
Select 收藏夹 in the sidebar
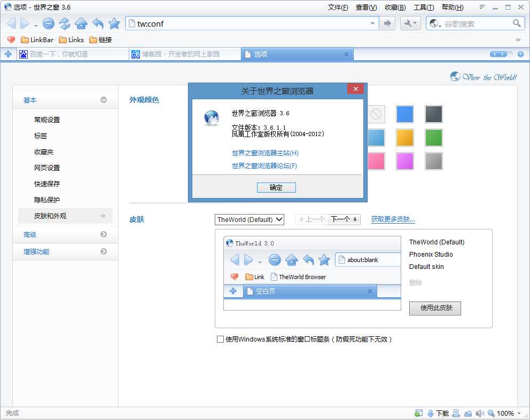(x=44, y=152)
